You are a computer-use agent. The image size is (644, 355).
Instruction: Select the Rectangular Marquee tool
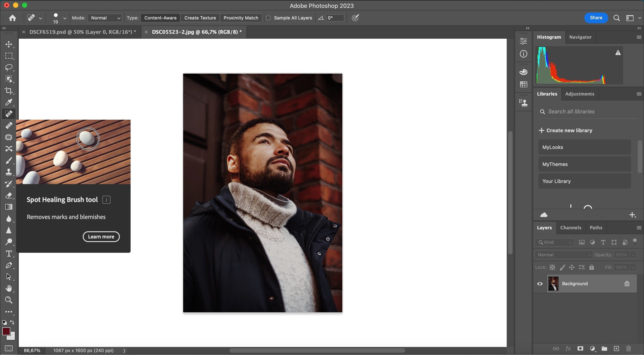point(9,56)
